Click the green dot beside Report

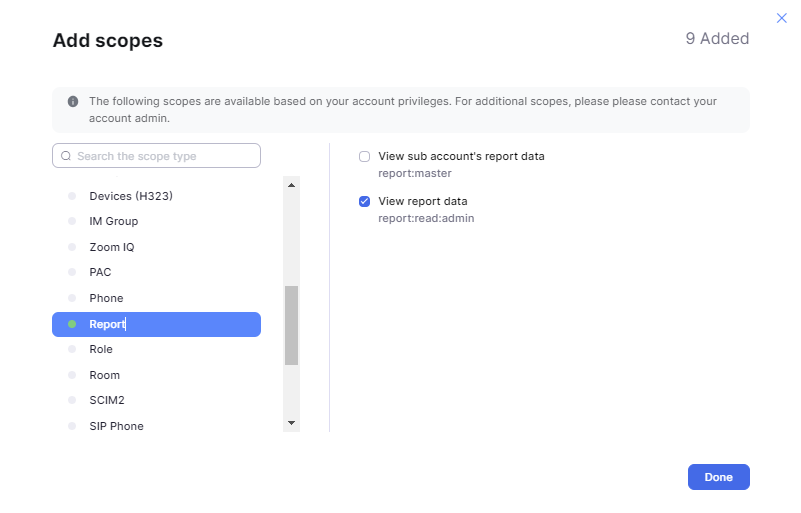tap(72, 324)
